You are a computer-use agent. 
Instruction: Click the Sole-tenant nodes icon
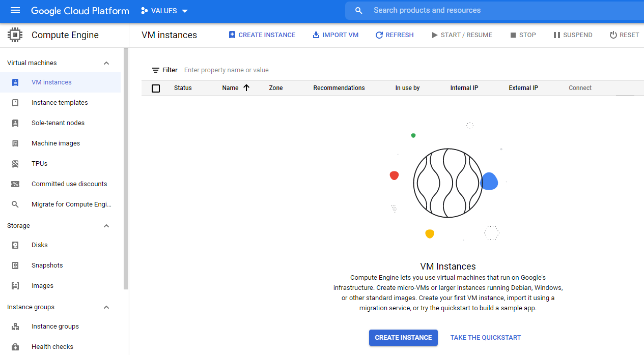(x=15, y=123)
